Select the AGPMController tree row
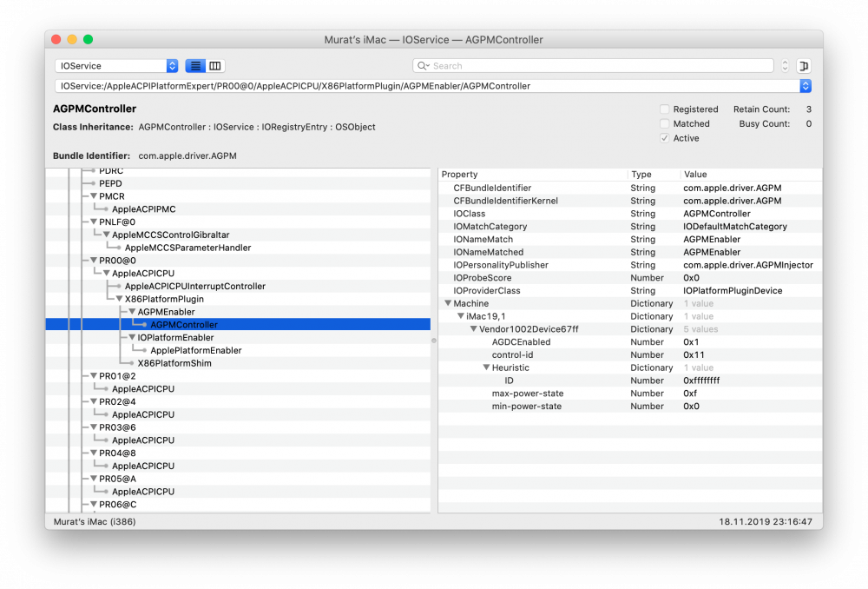The image size is (868, 589). pos(238,325)
